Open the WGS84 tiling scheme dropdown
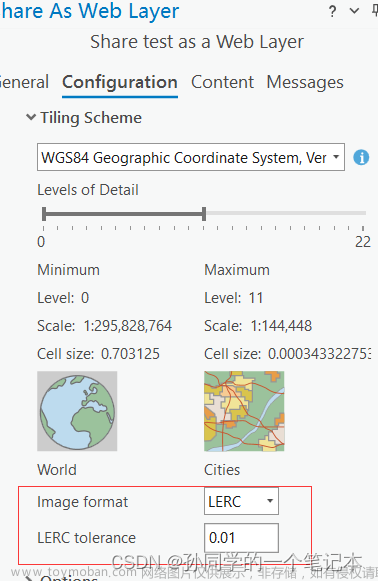 point(191,157)
